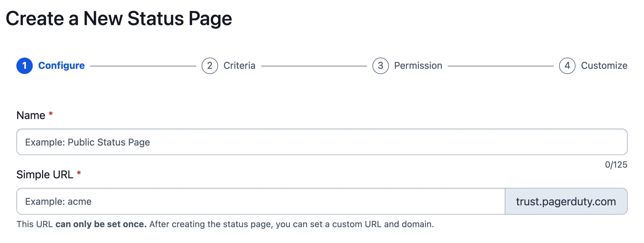Select the Configure step label
Screen dimensions: 644x243
tap(61, 66)
